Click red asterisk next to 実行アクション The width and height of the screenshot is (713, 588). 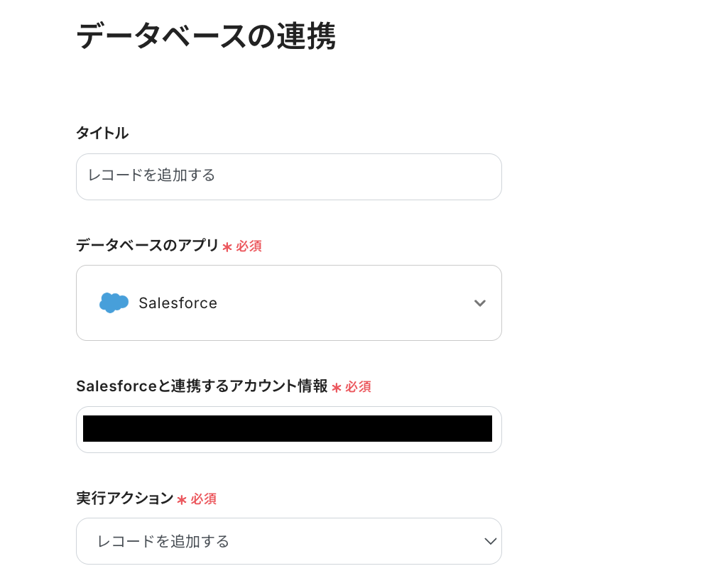182,500
